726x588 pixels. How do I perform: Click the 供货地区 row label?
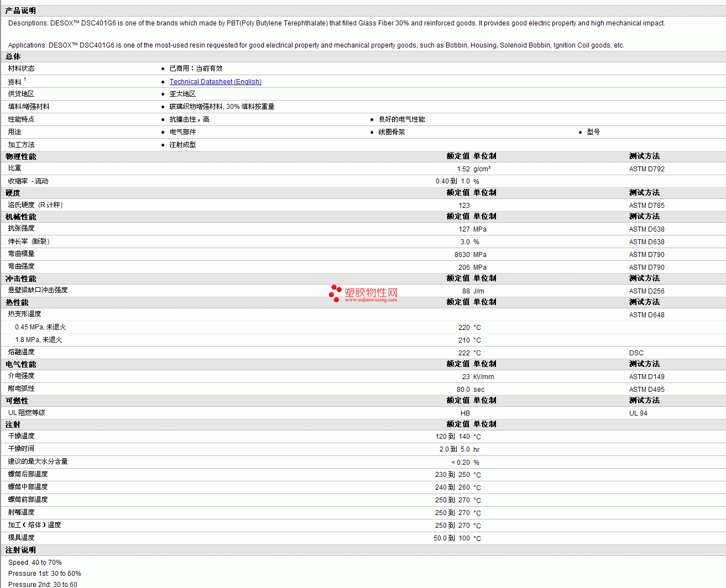(x=21, y=94)
